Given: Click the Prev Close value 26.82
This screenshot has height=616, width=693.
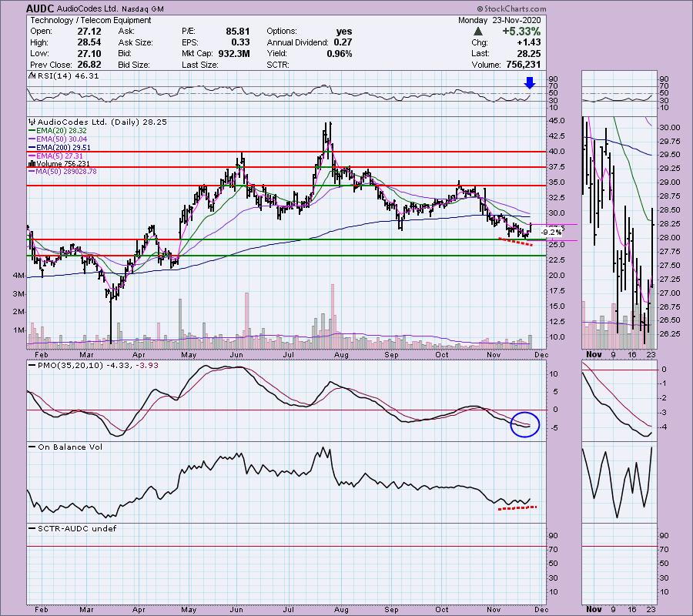Looking at the screenshot, I should [89, 65].
